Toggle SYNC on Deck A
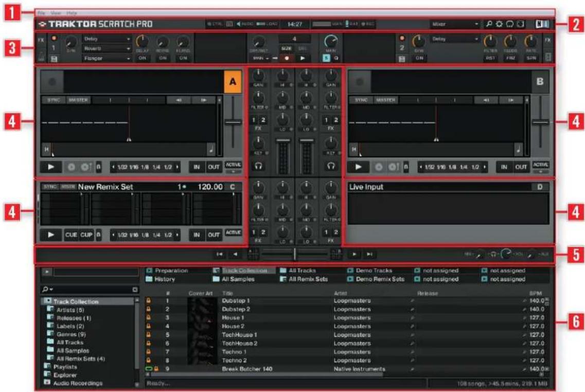This screenshot has height=392, width=585. click(x=54, y=100)
